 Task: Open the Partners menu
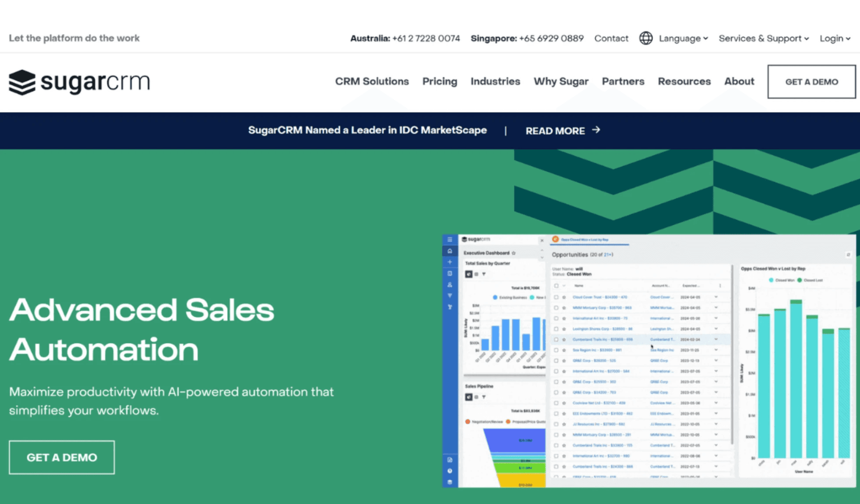point(623,82)
